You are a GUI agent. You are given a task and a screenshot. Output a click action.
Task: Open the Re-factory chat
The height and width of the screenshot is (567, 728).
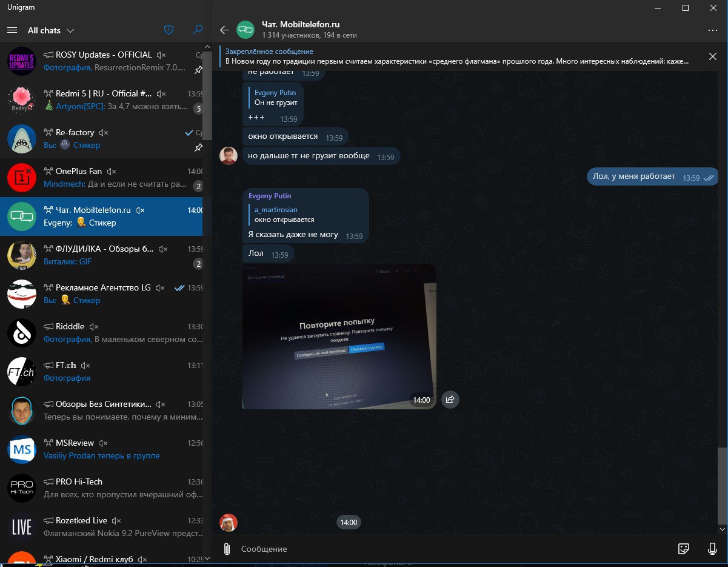click(x=102, y=139)
